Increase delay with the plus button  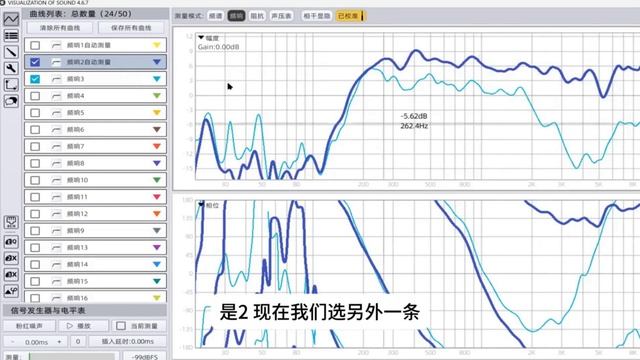point(59,342)
